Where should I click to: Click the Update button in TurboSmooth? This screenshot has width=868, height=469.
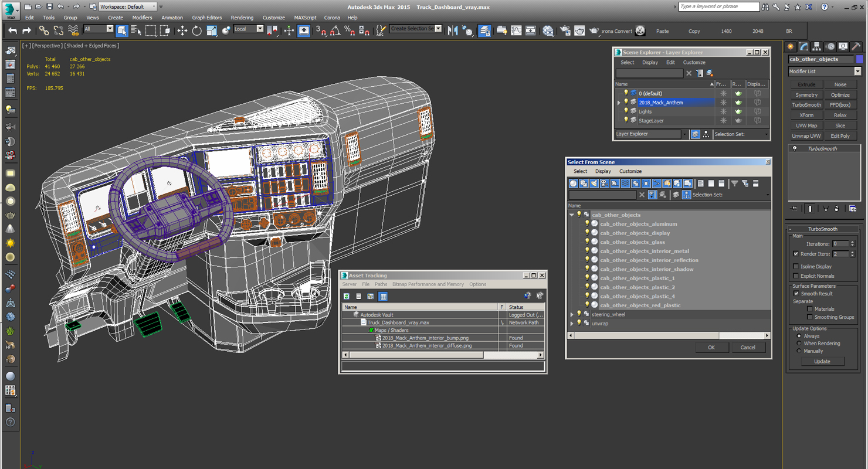point(822,361)
